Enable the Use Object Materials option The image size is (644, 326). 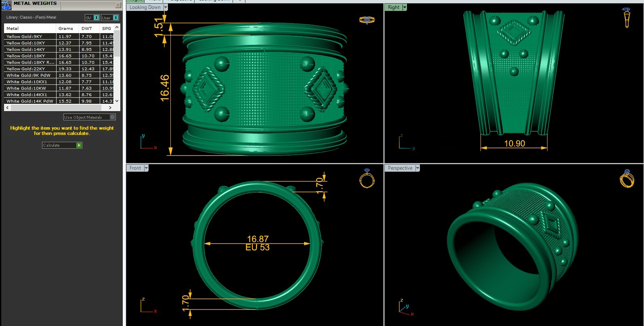coord(90,117)
